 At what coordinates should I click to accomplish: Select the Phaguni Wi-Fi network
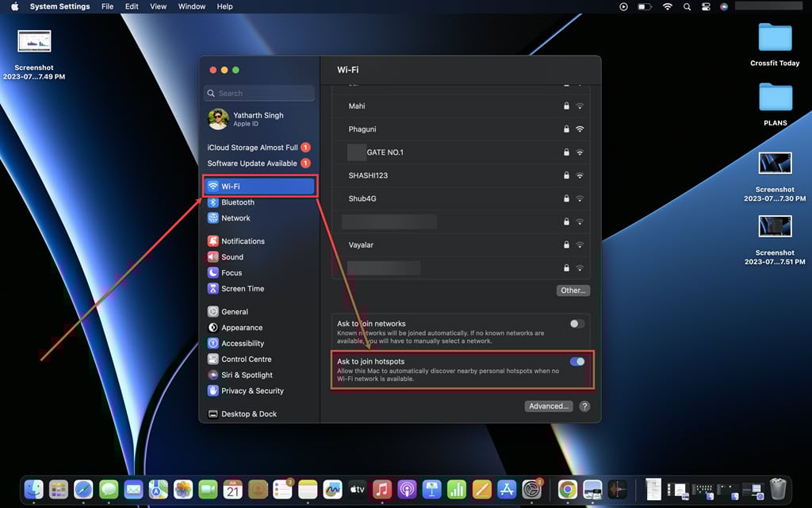point(461,129)
